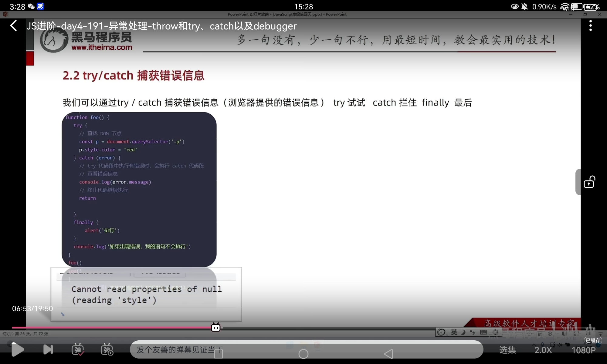607x364 pixels.
Task: Skip to the next video
Action: (48, 350)
